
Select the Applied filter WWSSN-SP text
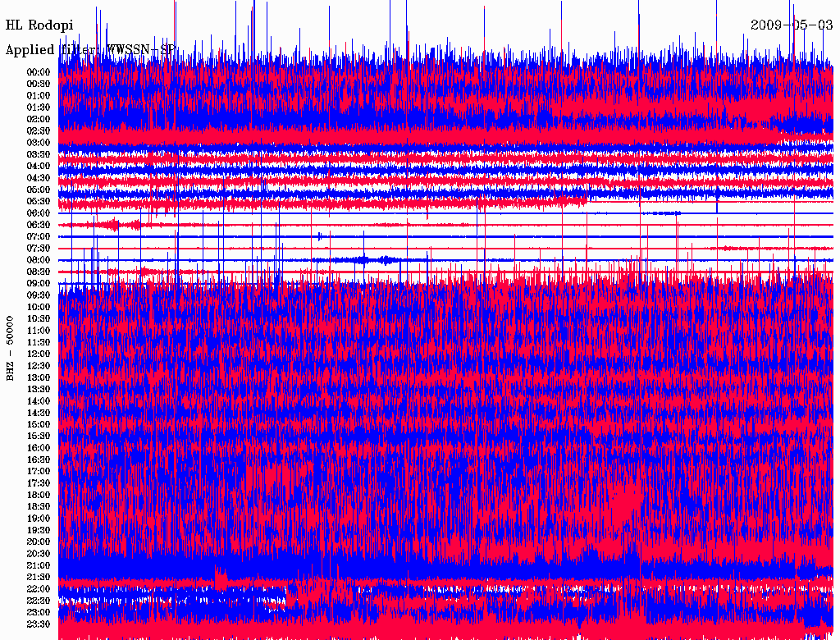[x=90, y=50]
